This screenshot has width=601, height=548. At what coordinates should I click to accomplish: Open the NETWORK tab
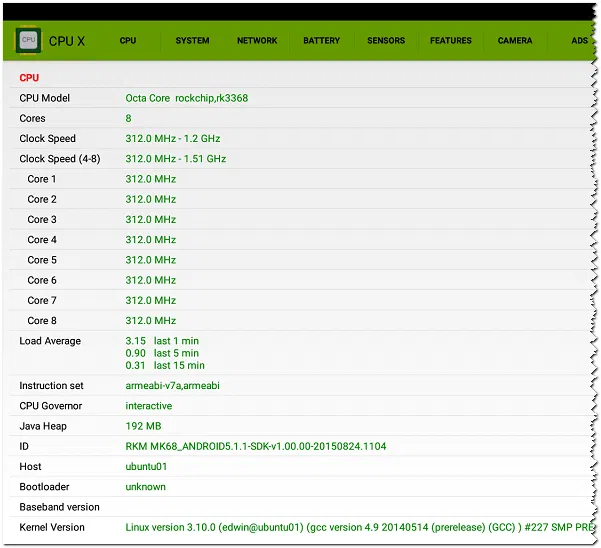pyautogui.click(x=257, y=41)
